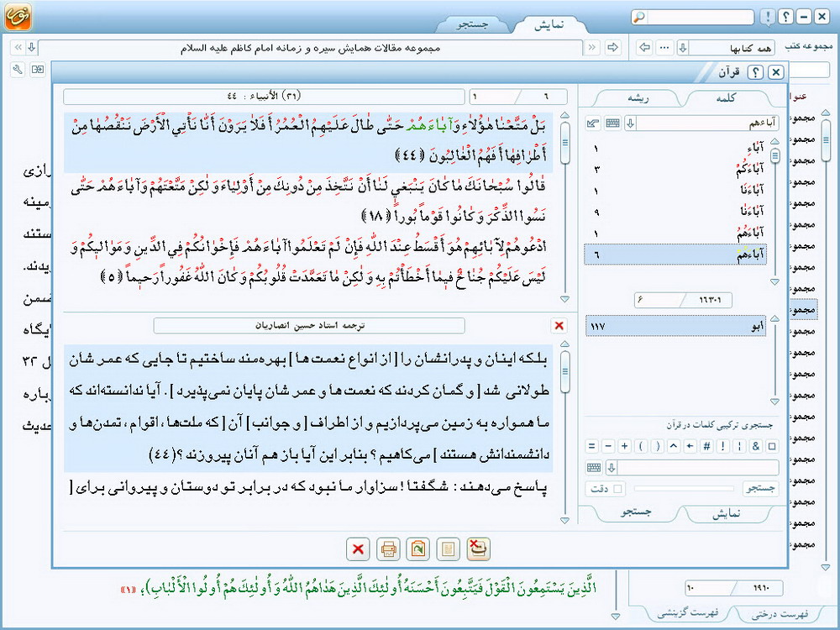The image size is (840, 630).
Task: Click the جستجو search button in Quran panel
Action: pyautogui.click(x=760, y=488)
